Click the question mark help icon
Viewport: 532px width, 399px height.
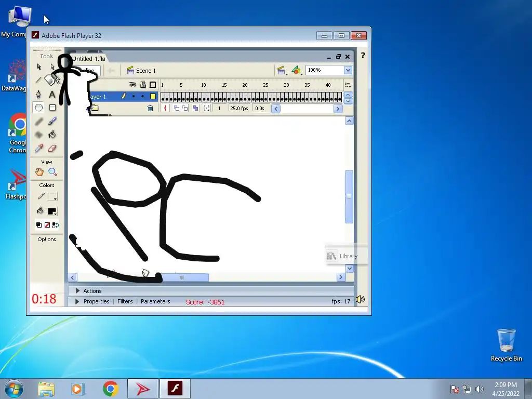point(363,55)
